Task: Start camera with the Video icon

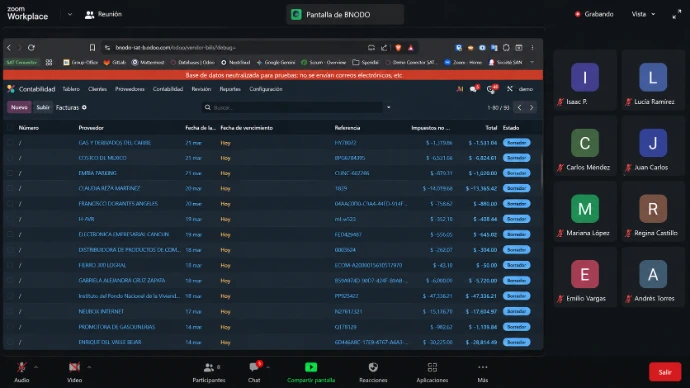Action: tap(74, 367)
